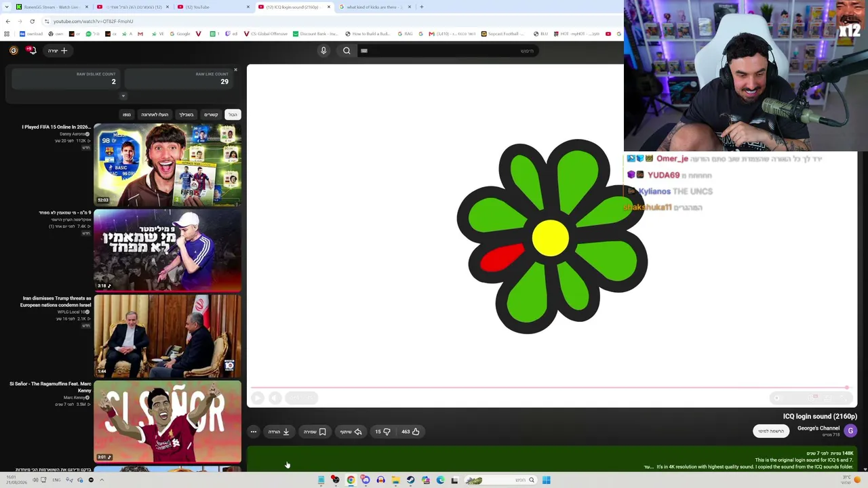Click the Share (שיתוף) button
The image size is (868, 488).
click(x=351, y=432)
